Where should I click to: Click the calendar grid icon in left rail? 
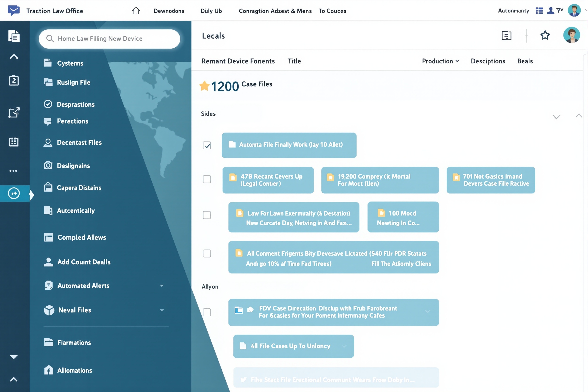pos(14,142)
